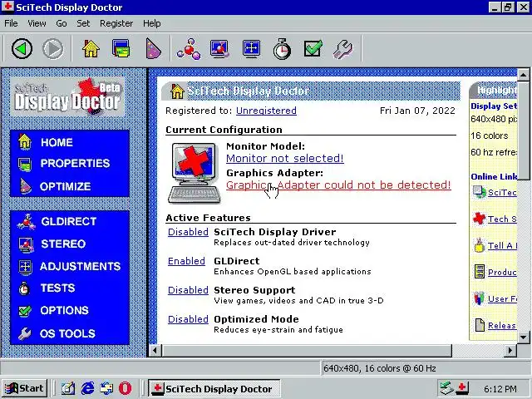Launch Opera from quick launch

125,388
